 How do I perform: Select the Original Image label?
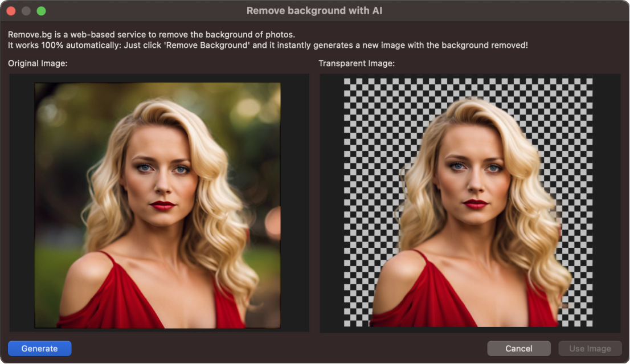tap(38, 63)
